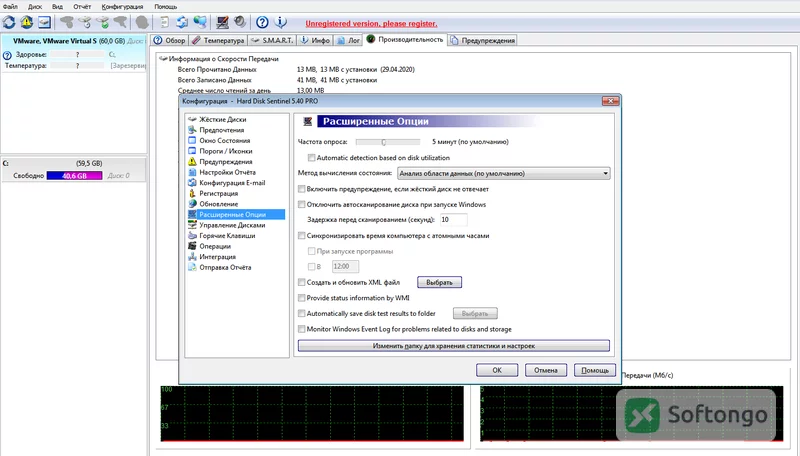This screenshot has width=800, height=456.
Task: Click Изменить папку для хранения статистики и настроек
Action: click(454, 346)
